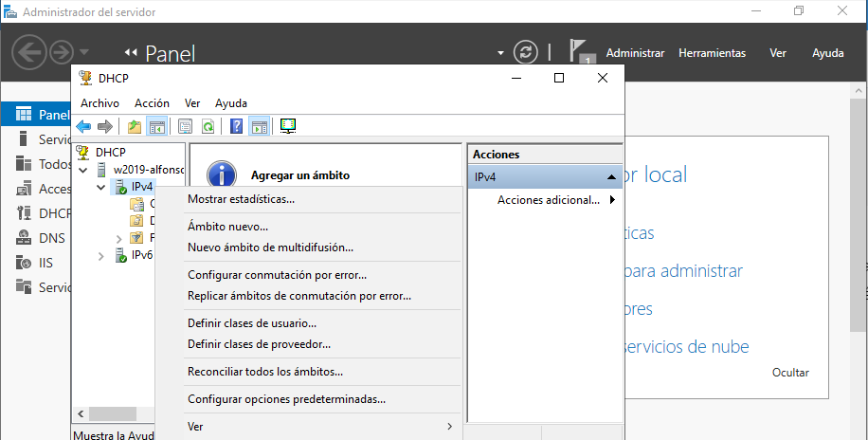Open the Acción menu in DHCP
868x440 pixels.
click(x=152, y=103)
